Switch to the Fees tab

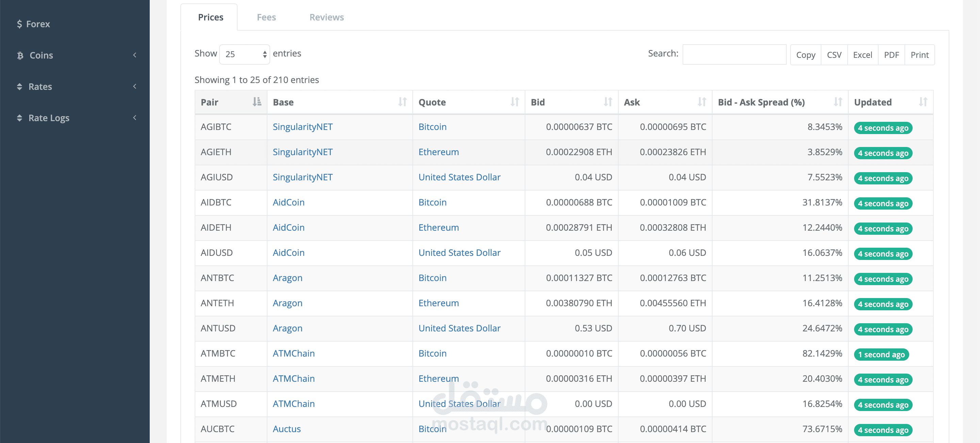266,17
